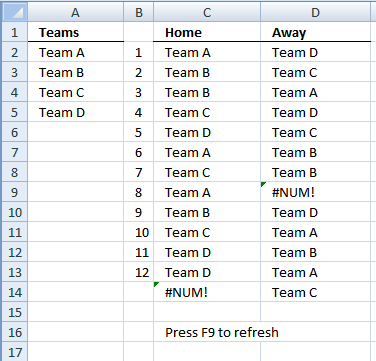Image resolution: width=376 pixels, height=361 pixels.
Task: Select Team D cell in Teams column
Action: 76,112
